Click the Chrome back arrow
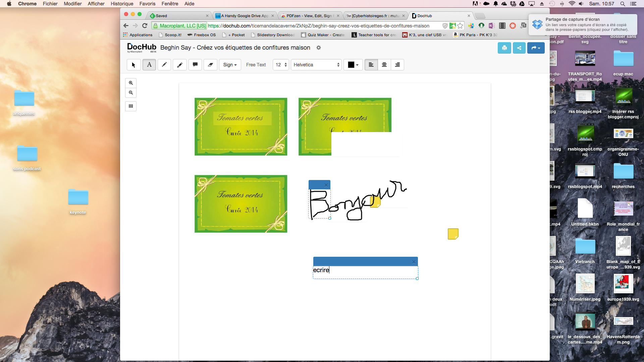 click(x=126, y=26)
